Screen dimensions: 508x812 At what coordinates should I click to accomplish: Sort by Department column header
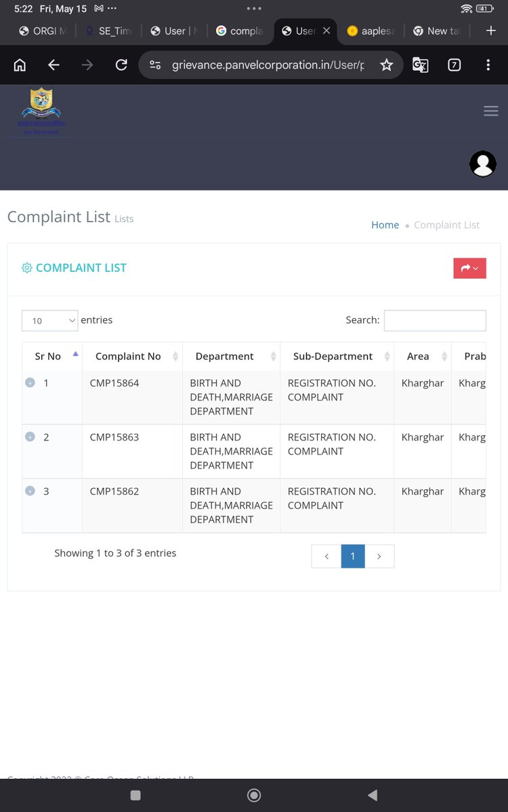tap(231, 356)
